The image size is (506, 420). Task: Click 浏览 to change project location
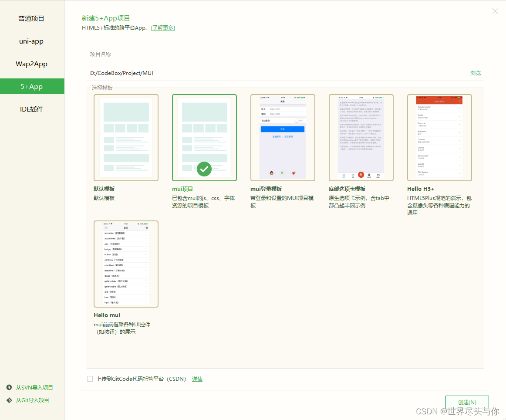pyautogui.click(x=476, y=73)
